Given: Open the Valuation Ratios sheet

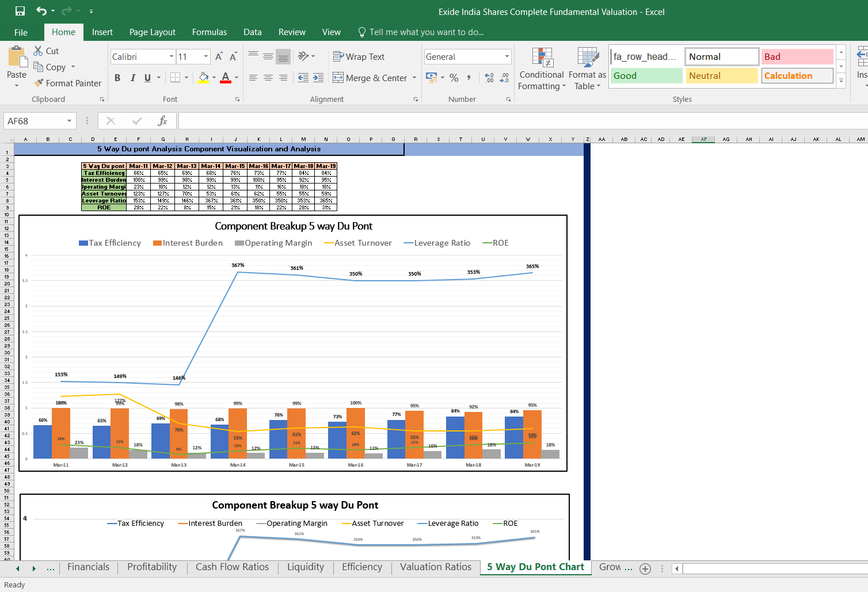Looking at the screenshot, I should point(436,567).
